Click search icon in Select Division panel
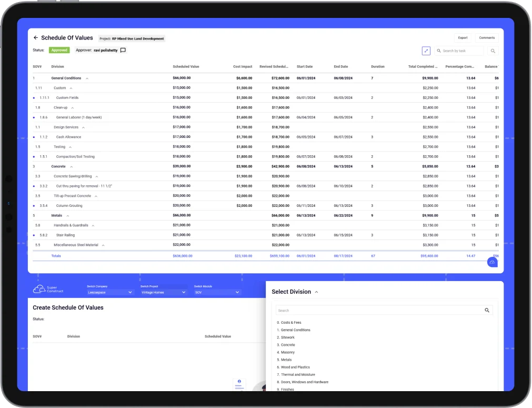Viewport: 532px width, 408px height. coord(487,310)
